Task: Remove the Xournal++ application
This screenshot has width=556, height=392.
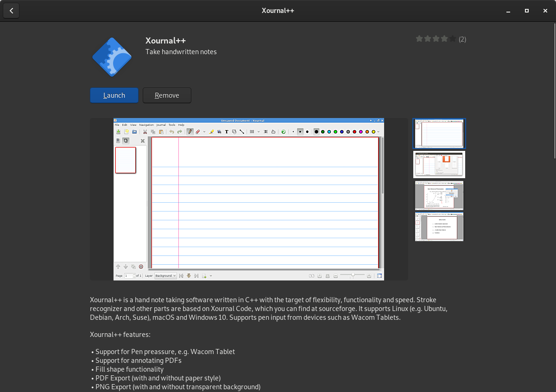Action: (x=167, y=95)
